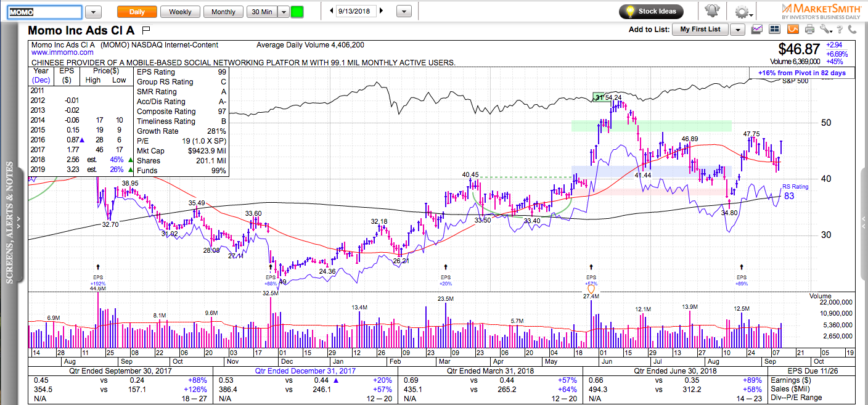Click the green buy zone shaded band

(x=652, y=126)
